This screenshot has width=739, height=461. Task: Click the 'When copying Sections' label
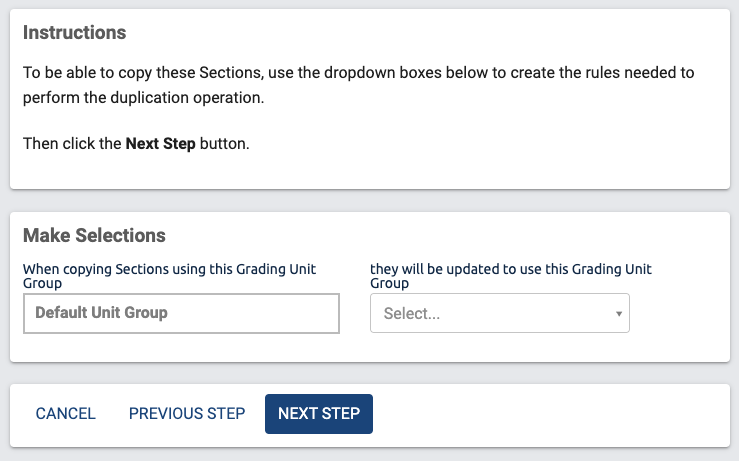(179, 276)
